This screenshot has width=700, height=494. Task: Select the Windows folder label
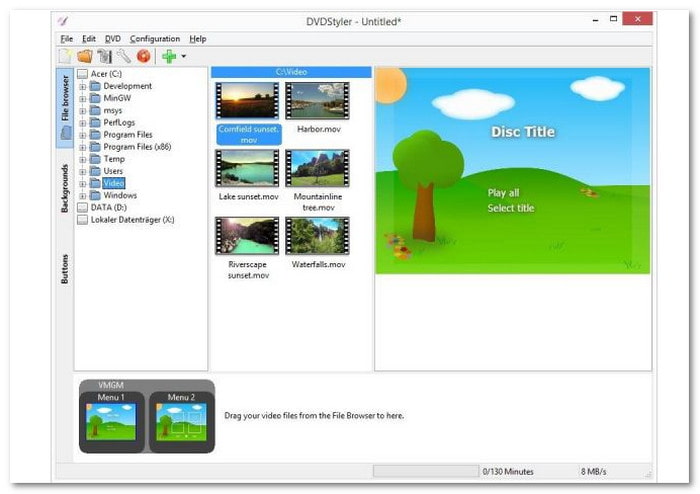120,195
